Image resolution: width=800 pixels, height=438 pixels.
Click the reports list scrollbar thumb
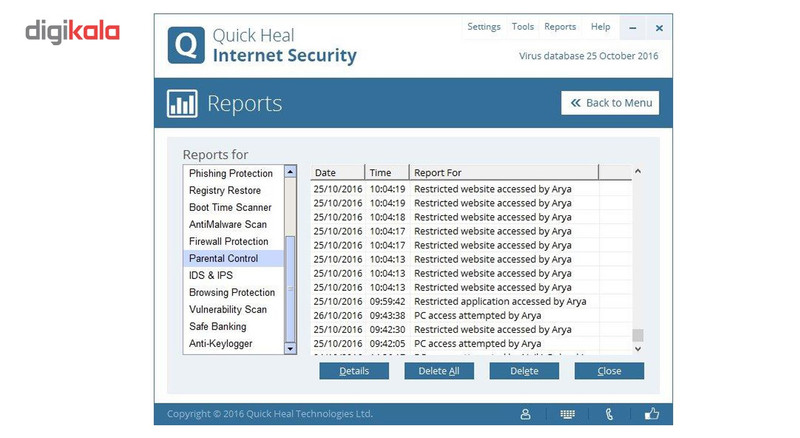click(290, 289)
